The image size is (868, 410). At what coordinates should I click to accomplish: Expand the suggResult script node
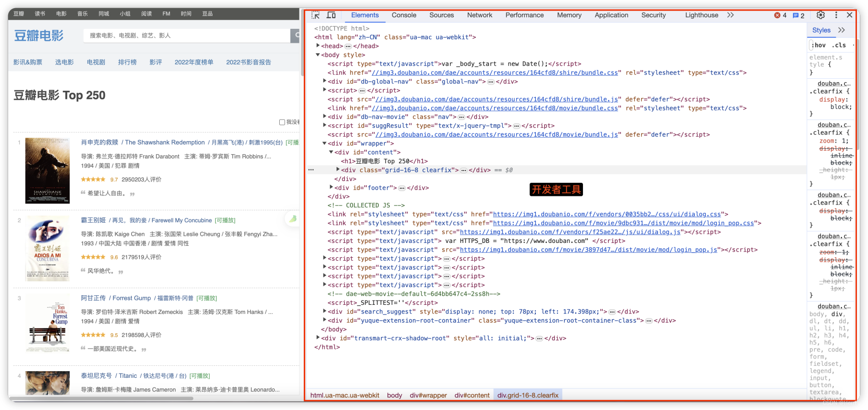pos(324,125)
